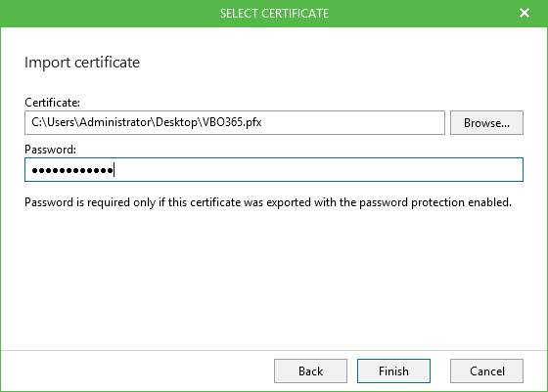This screenshot has height=392, width=548.
Task: Cancel the certificate import
Action: tap(486, 370)
